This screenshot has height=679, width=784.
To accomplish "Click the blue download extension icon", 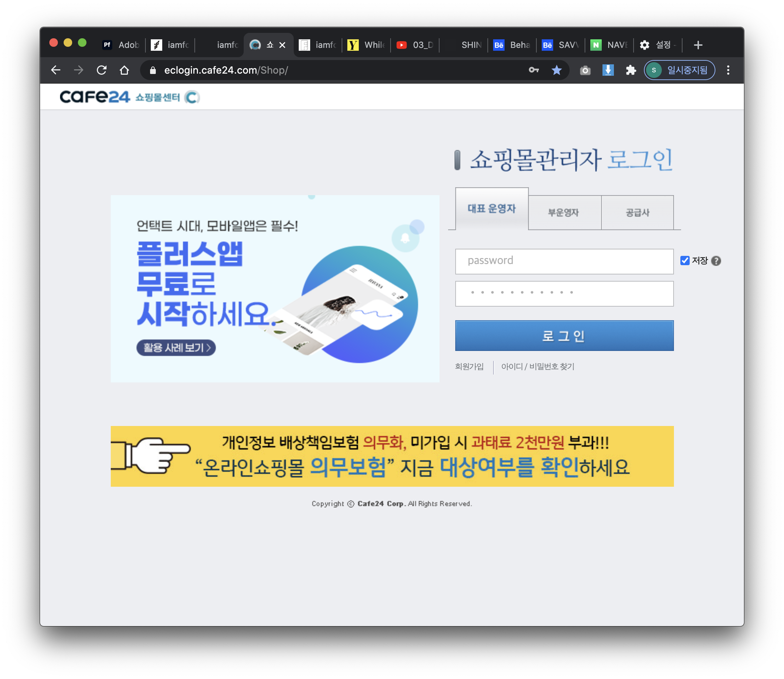I will 608,70.
